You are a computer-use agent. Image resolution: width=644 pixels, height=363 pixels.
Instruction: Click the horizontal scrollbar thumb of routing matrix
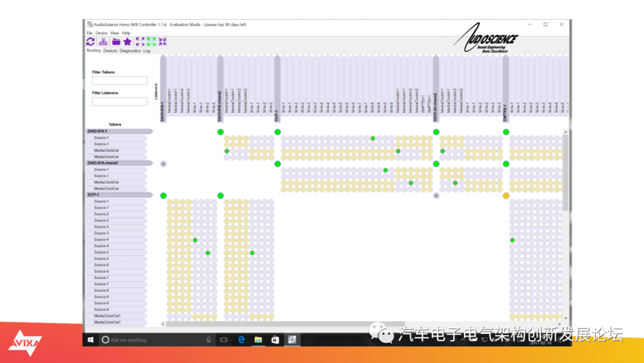point(286,324)
